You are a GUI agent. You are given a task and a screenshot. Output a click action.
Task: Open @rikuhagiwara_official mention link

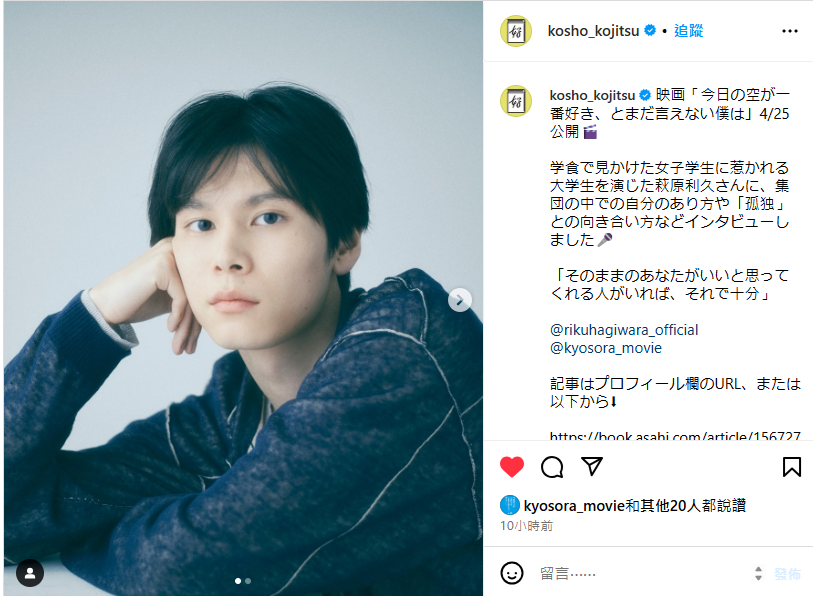[x=624, y=330]
